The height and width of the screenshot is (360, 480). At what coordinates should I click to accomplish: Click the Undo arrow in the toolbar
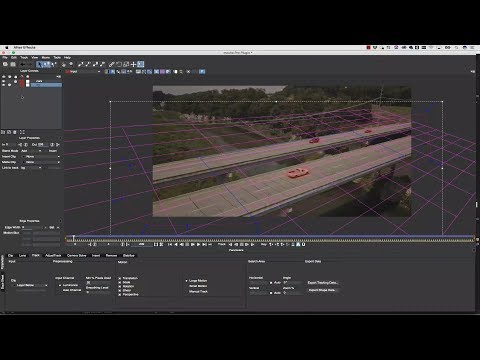click(x=22, y=64)
